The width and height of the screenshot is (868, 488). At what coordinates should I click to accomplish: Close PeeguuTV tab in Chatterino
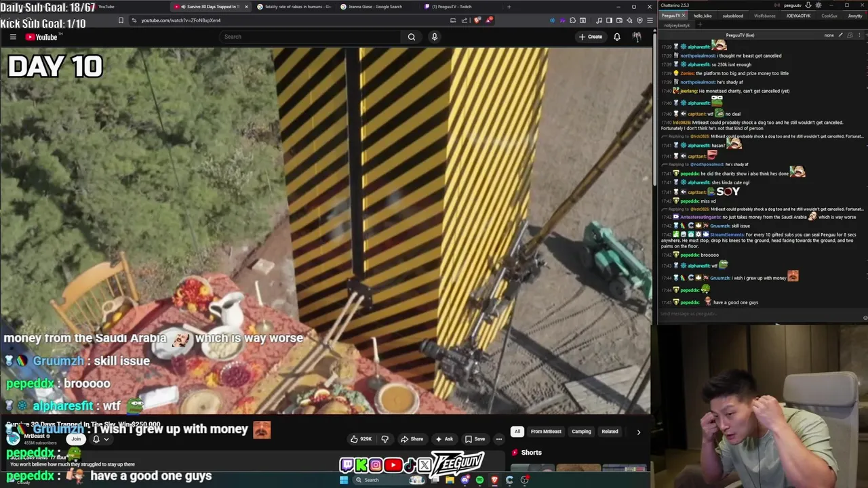pos(684,16)
